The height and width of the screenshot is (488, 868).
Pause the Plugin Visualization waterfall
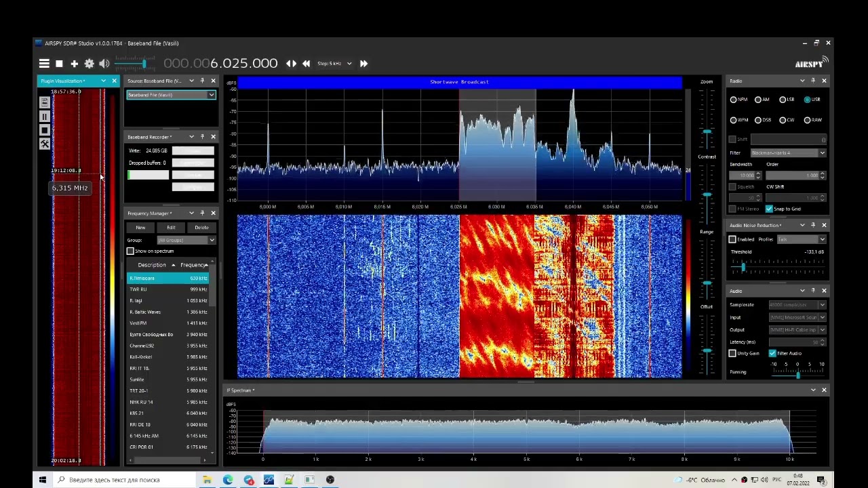tap(45, 117)
